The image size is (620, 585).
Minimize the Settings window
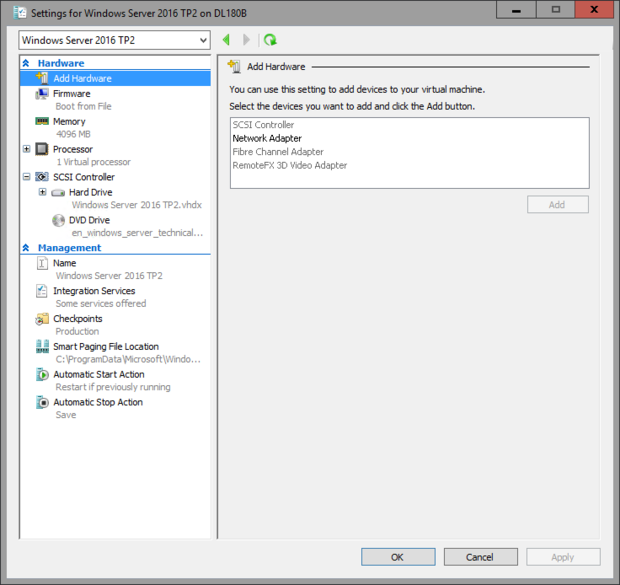[516, 10]
